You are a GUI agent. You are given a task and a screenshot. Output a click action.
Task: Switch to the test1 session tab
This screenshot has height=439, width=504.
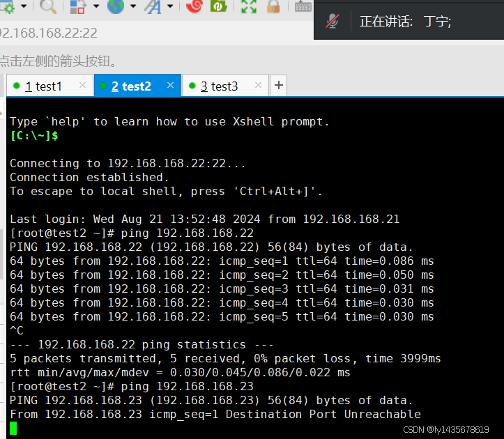coord(43,86)
